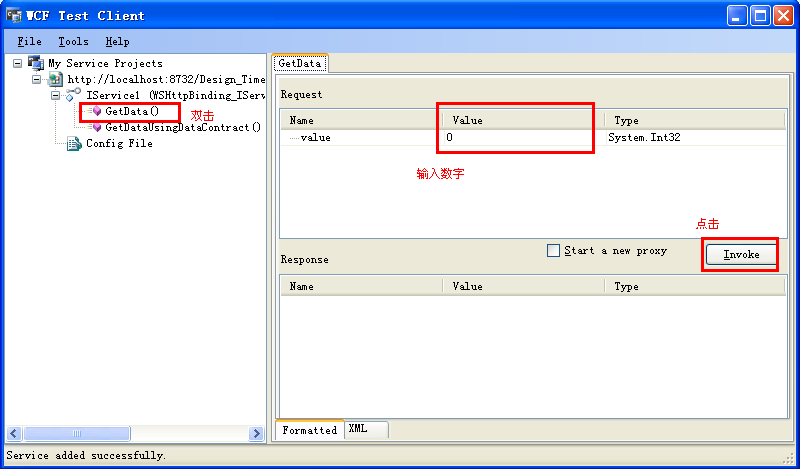Click the Response section label
This screenshot has width=800, height=469.
[305, 259]
